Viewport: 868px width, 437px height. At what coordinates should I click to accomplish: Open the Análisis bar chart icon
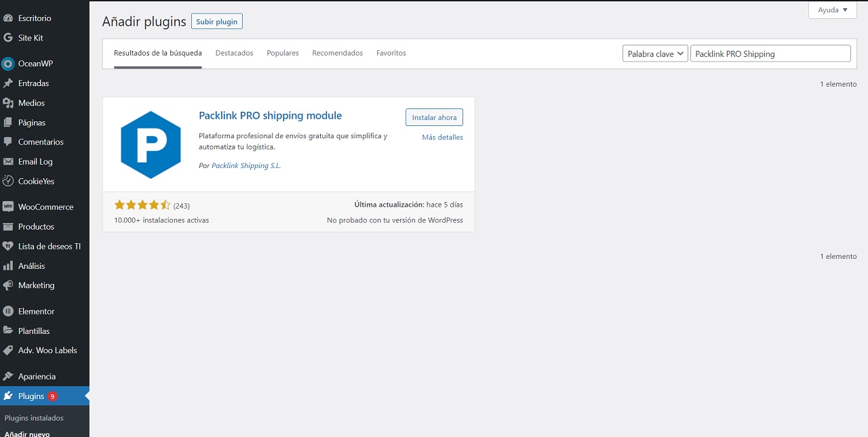(x=8, y=266)
